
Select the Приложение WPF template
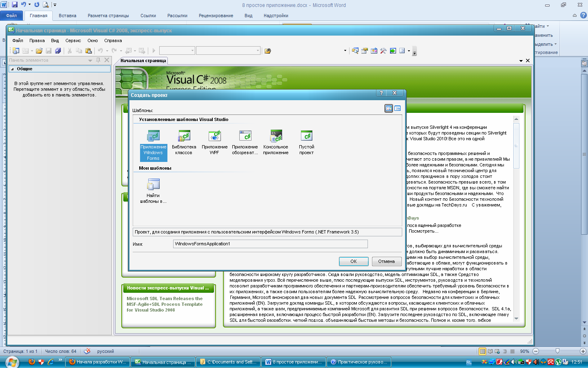(x=214, y=143)
